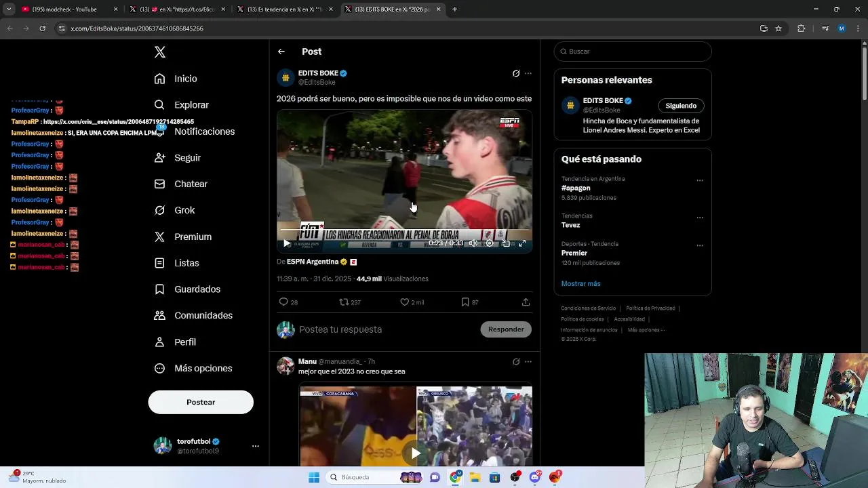Click the Grok icon on EDITS BOKE post
868x488 pixels.
click(516, 73)
